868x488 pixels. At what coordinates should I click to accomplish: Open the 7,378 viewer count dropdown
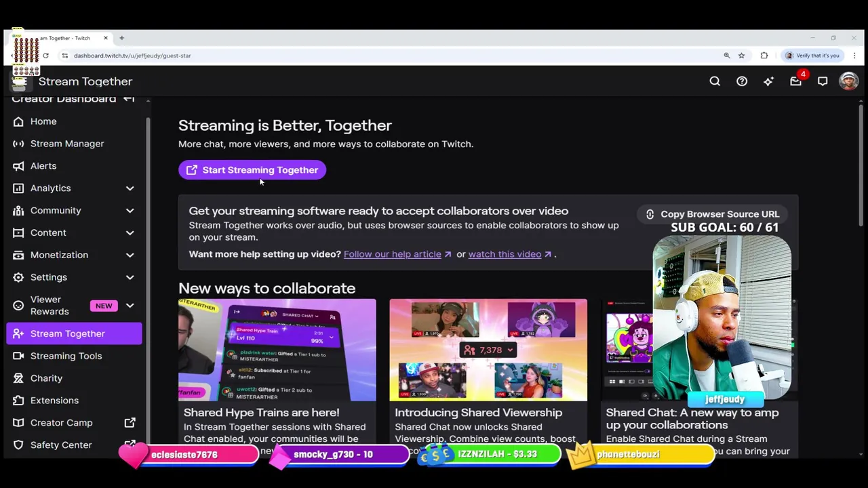pyautogui.click(x=488, y=350)
